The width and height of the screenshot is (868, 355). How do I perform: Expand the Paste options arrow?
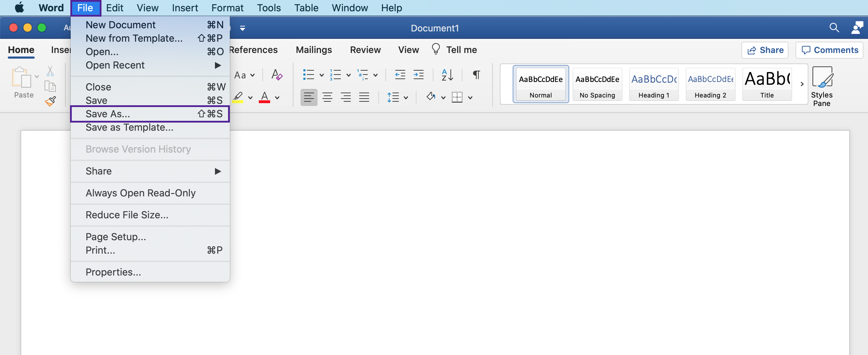coord(37,76)
